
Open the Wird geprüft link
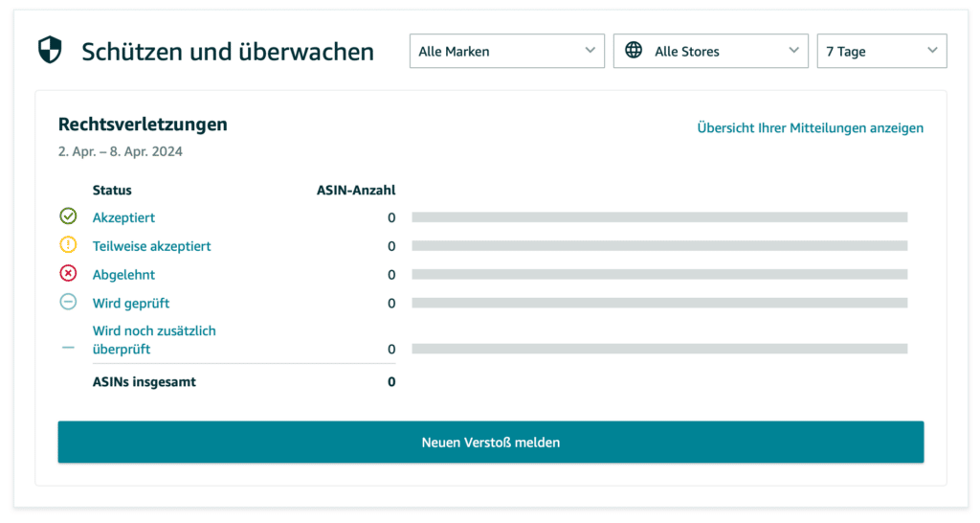point(131,304)
